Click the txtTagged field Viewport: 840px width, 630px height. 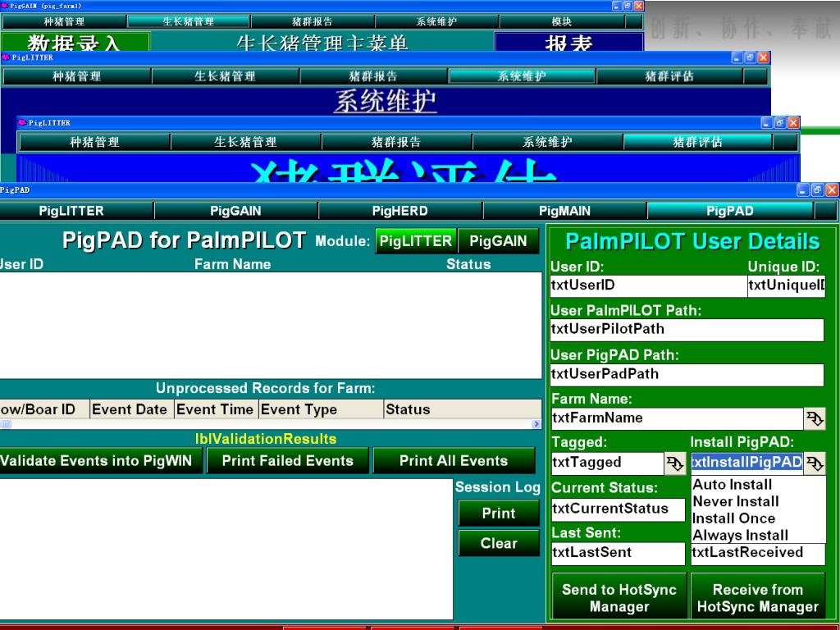click(608, 463)
